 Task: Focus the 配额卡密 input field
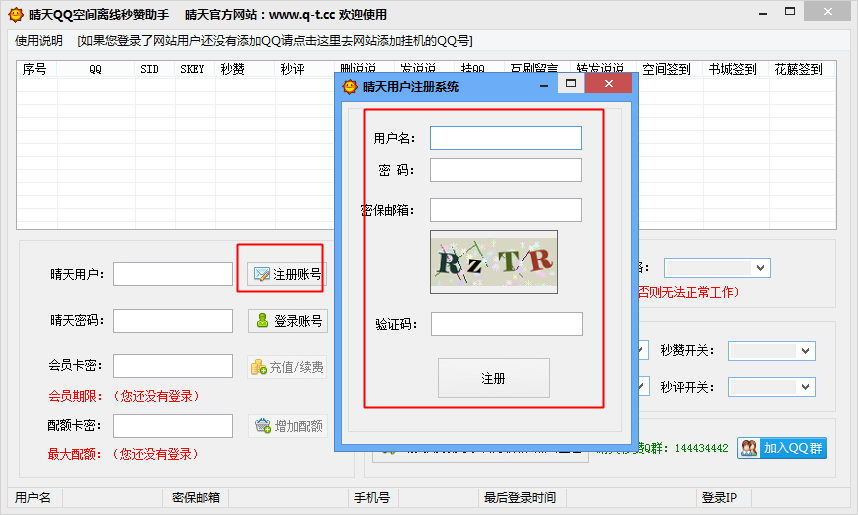click(173, 426)
